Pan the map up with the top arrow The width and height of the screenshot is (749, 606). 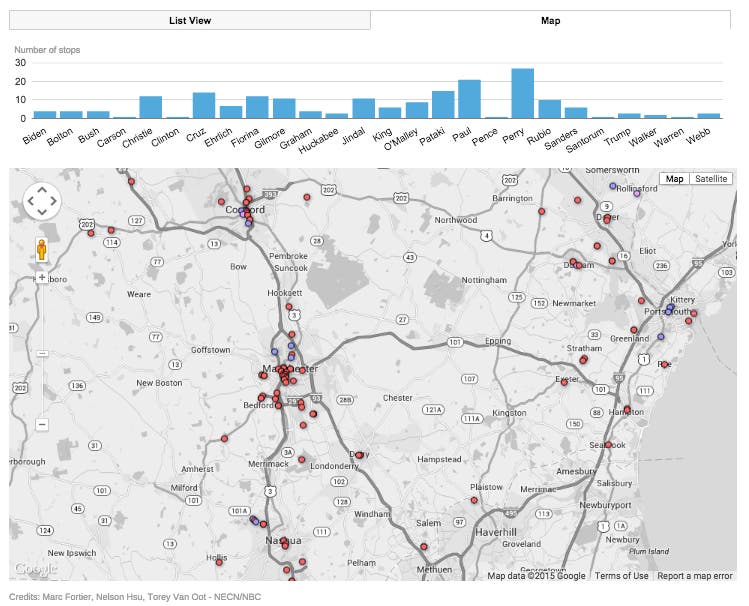[x=41, y=188]
